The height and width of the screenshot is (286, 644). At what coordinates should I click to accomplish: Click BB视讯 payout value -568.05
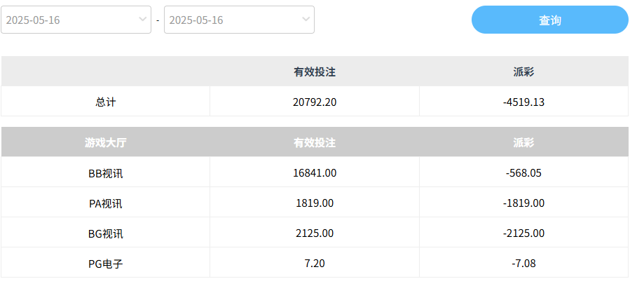coord(523,173)
